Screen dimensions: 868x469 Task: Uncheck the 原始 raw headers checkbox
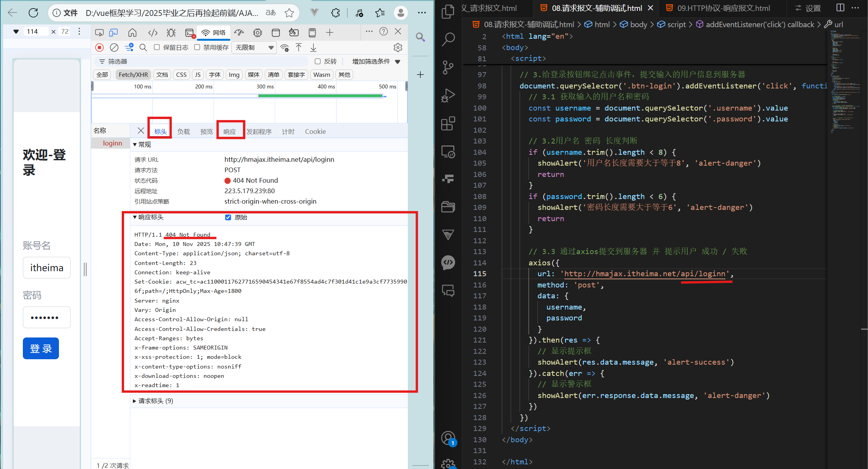(x=228, y=217)
